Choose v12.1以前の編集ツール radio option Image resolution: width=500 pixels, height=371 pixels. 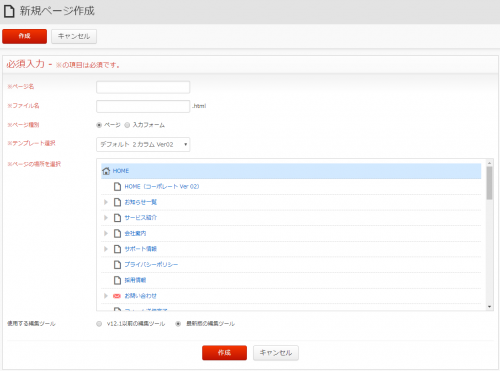[x=99, y=324]
